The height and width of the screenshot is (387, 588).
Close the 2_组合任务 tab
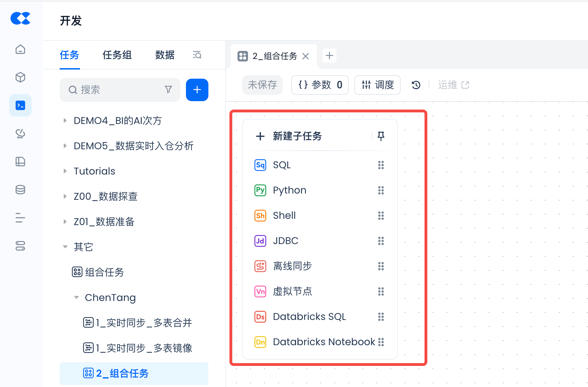pyautogui.click(x=306, y=56)
